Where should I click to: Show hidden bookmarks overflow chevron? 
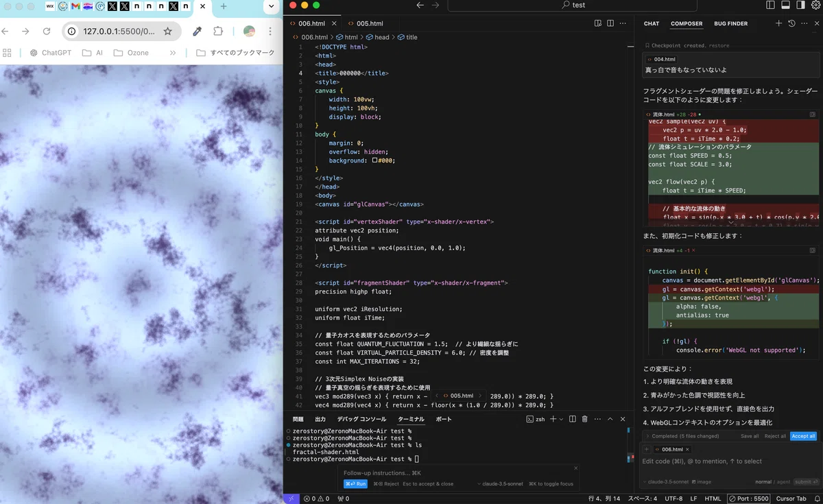tap(173, 52)
